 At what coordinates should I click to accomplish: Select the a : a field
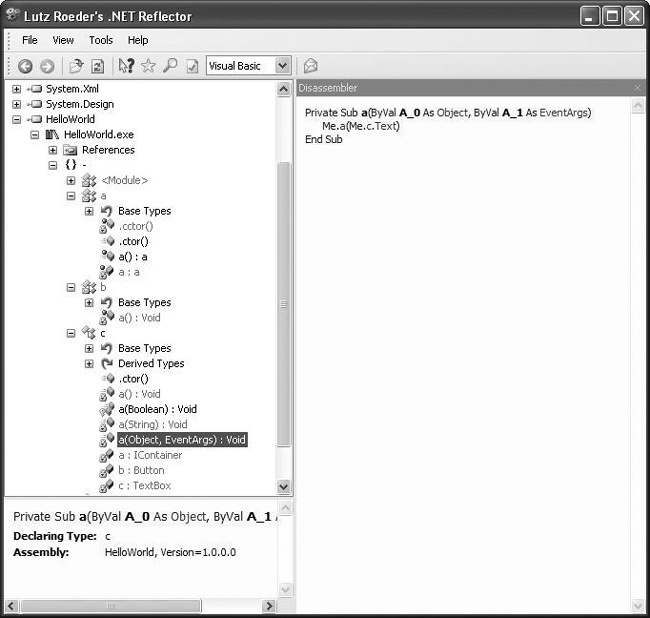tap(129, 272)
